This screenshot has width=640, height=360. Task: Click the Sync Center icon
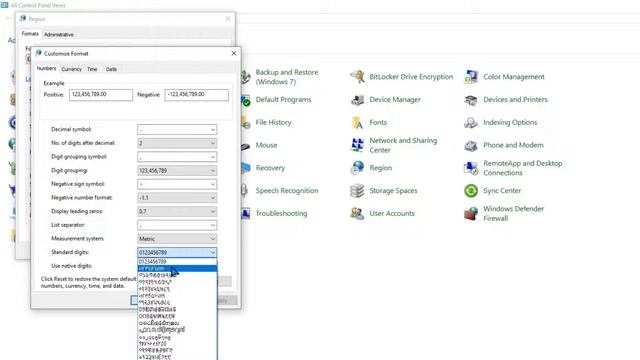(471, 191)
